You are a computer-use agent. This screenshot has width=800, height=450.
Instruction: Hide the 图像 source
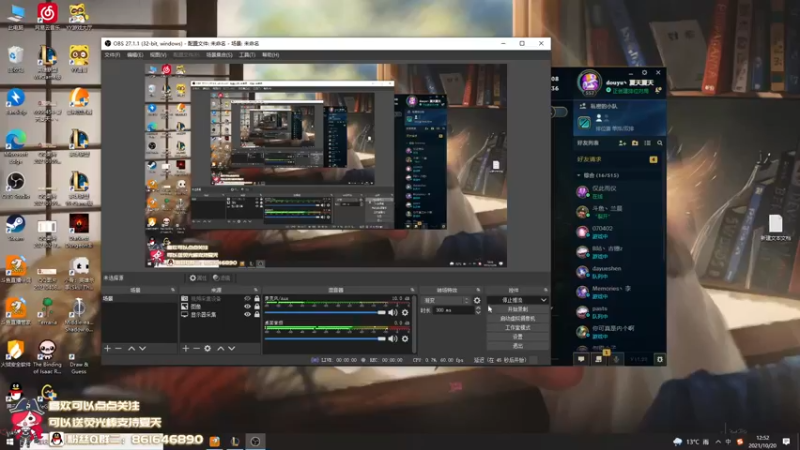click(247, 307)
